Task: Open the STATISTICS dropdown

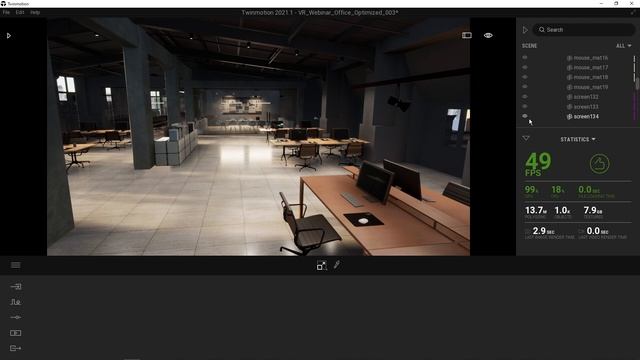Action: (578, 140)
